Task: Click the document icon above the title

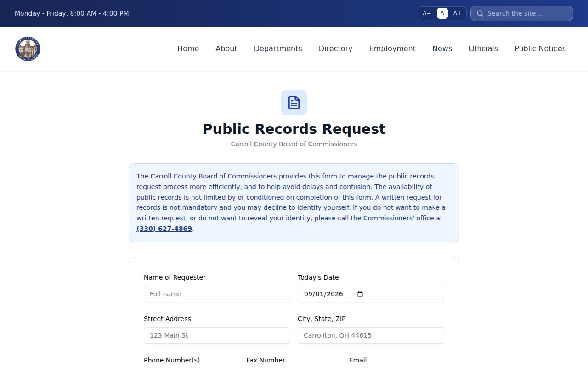Action: [x=294, y=103]
